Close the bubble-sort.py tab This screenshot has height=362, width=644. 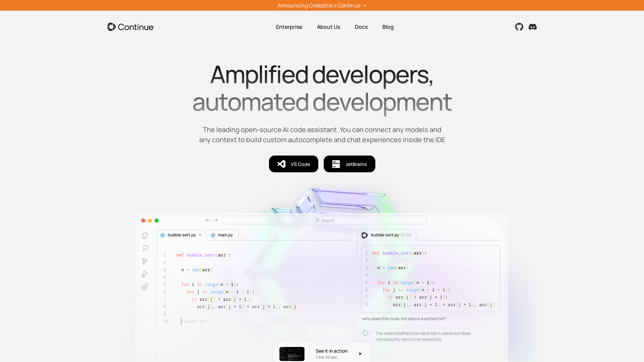pyautogui.click(x=200, y=235)
